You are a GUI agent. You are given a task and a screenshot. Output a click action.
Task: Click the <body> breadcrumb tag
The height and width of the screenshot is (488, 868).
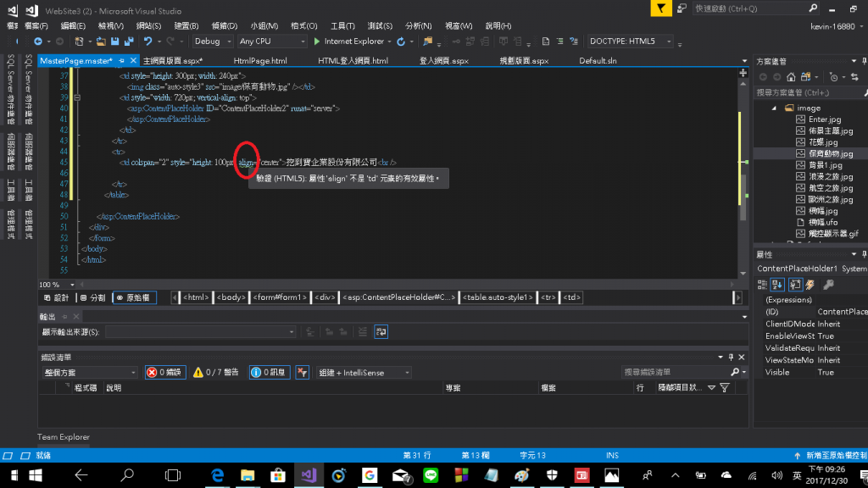coord(231,297)
